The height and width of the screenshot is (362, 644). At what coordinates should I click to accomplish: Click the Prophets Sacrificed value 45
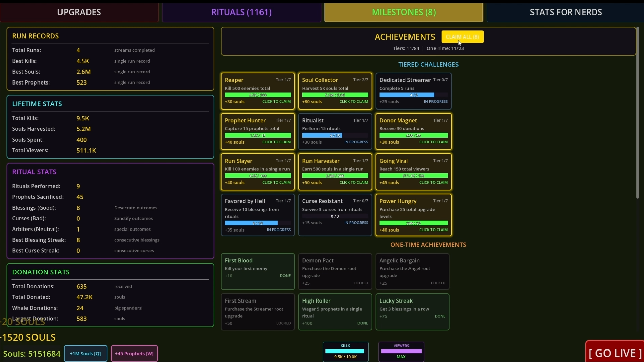click(x=80, y=197)
